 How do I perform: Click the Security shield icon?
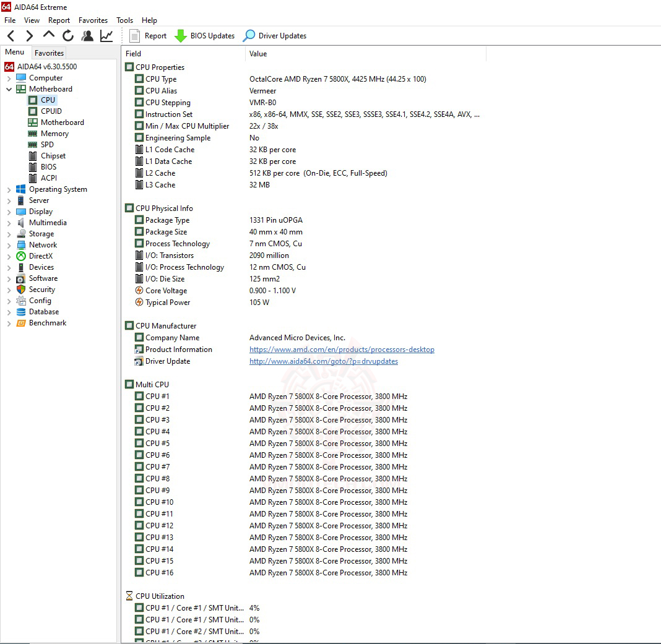(20, 290)
